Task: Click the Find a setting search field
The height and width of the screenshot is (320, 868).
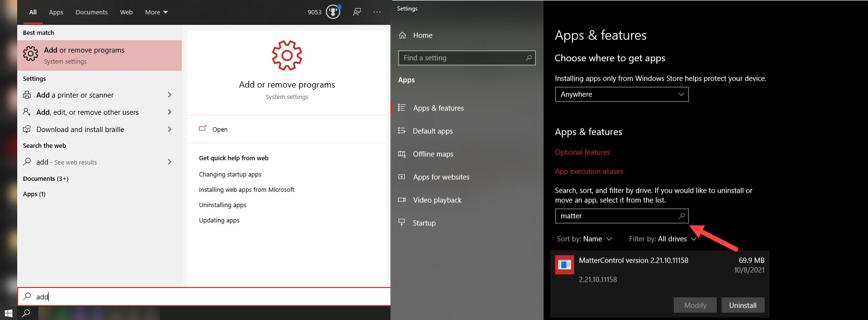Action: [462, 58]
